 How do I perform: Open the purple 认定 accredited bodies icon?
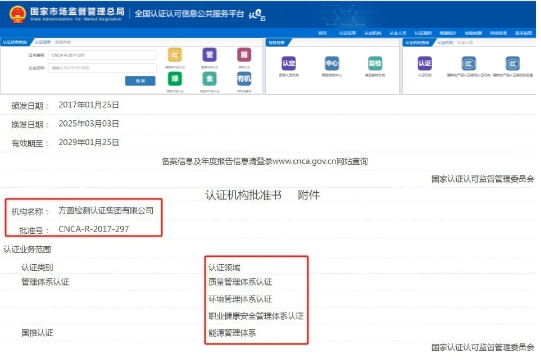[x=289, y=63]
